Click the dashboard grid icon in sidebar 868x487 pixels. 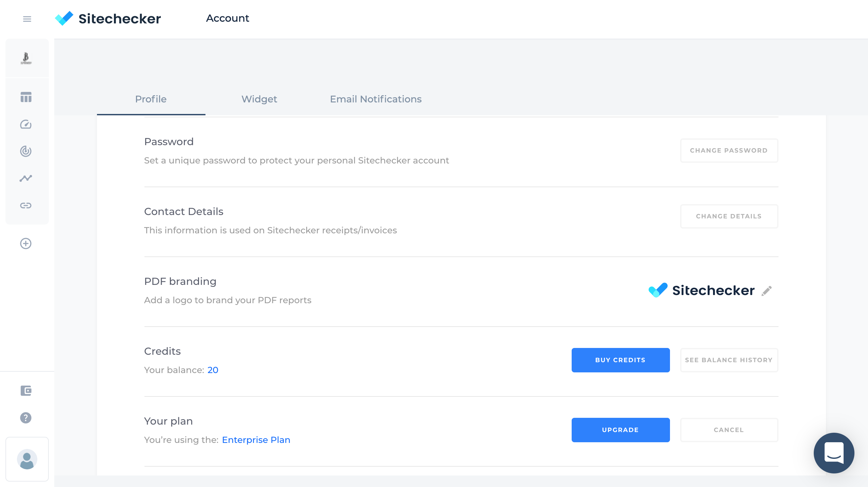(27, 97)
